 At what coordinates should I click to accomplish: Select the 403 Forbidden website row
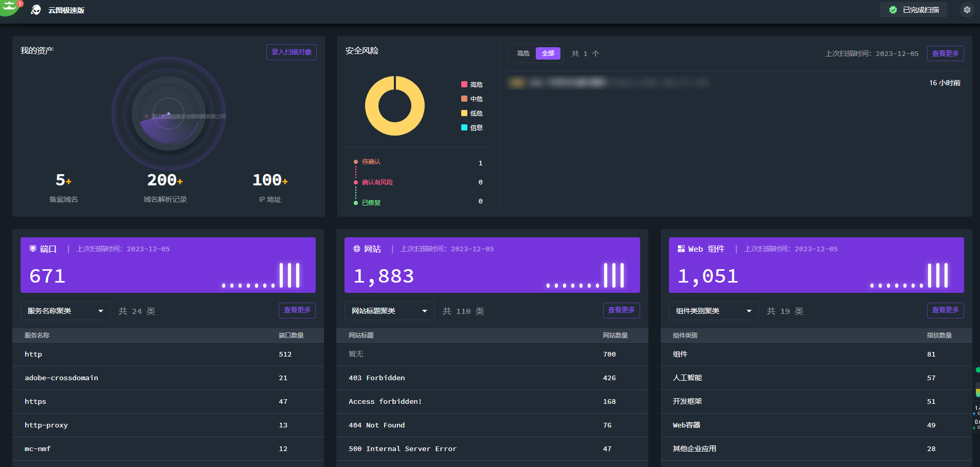(492, 378)
